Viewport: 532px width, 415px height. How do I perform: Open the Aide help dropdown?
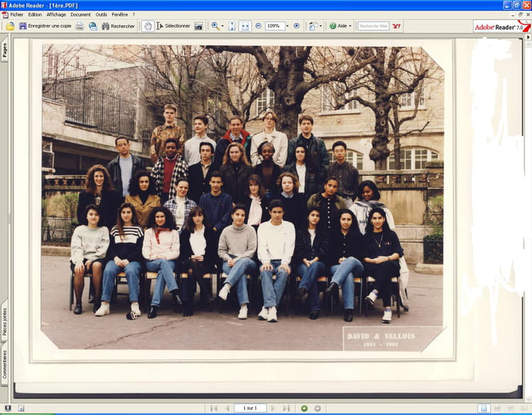click(340, 26)
